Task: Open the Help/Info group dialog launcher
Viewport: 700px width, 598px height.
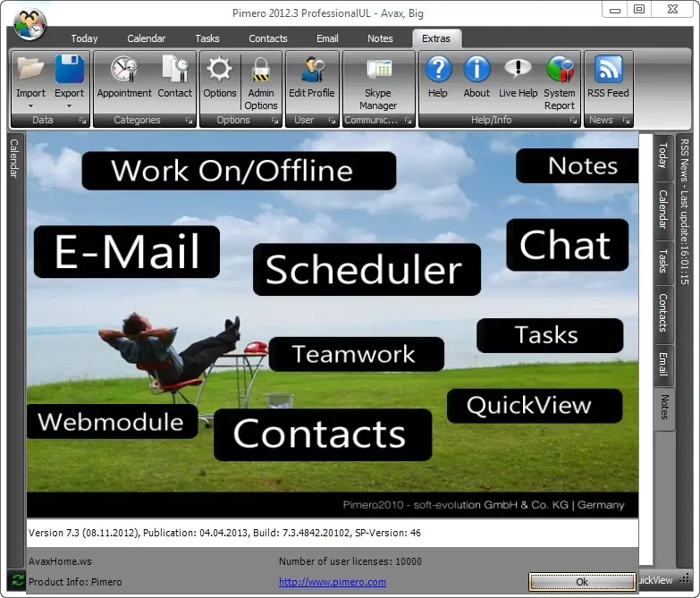Action: (x=573, y=121)
